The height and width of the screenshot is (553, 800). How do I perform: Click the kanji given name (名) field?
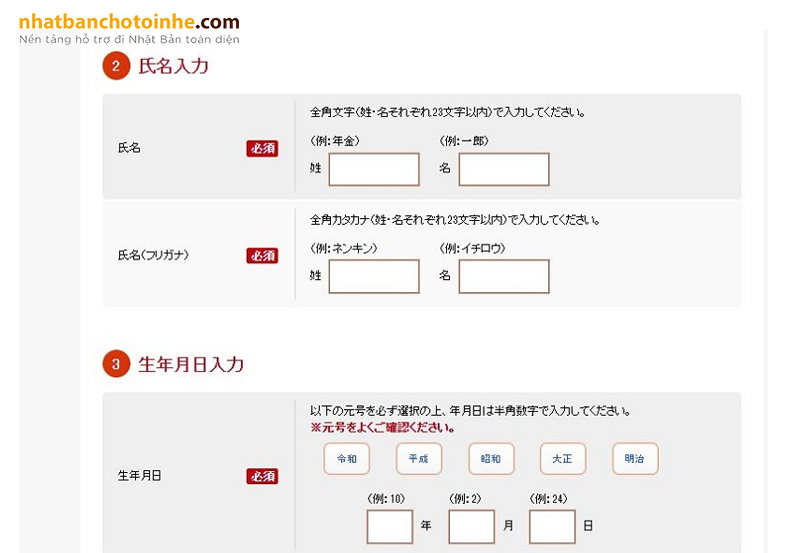pos(504,169)
